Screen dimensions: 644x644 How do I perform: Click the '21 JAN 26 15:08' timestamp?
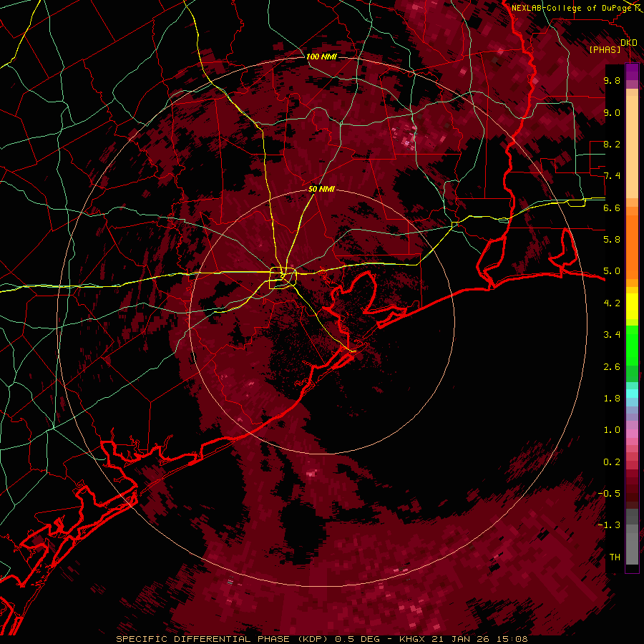click(x=479, y=639)
